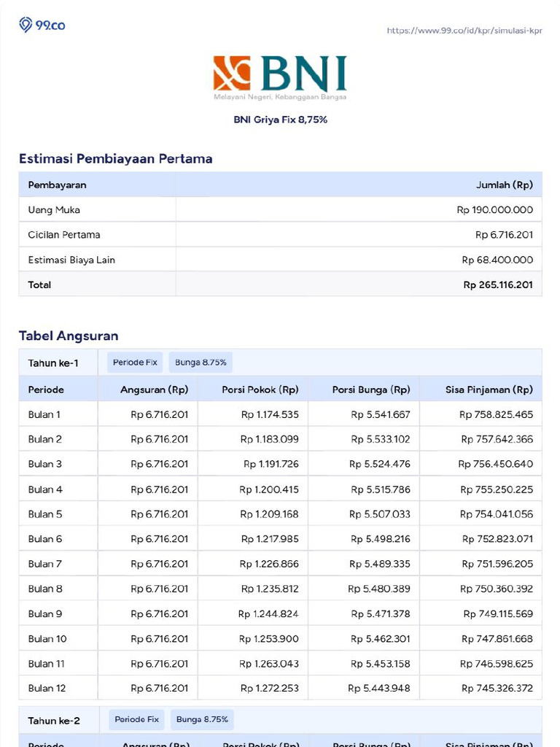Click the Bulan 12 remaining loan value

[496, 688]
